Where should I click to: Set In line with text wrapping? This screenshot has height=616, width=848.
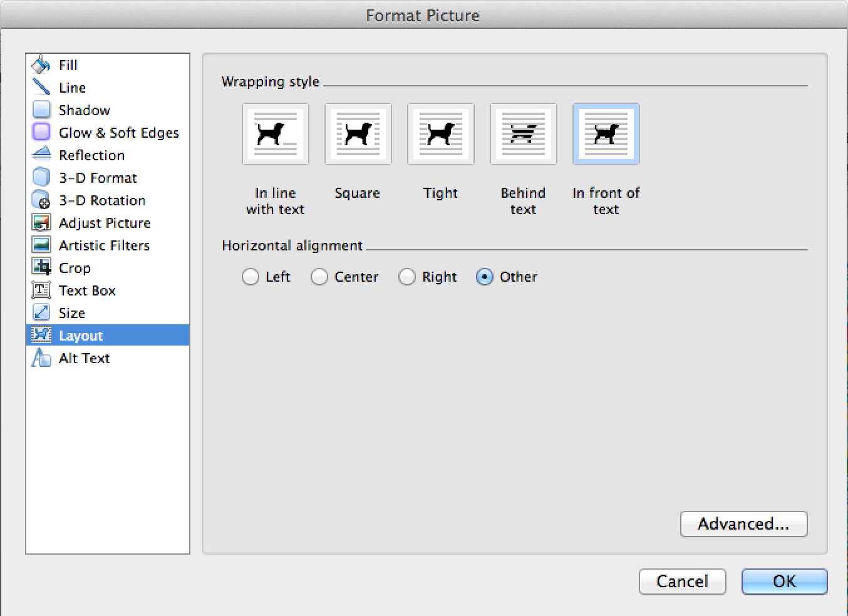(275, 134)
